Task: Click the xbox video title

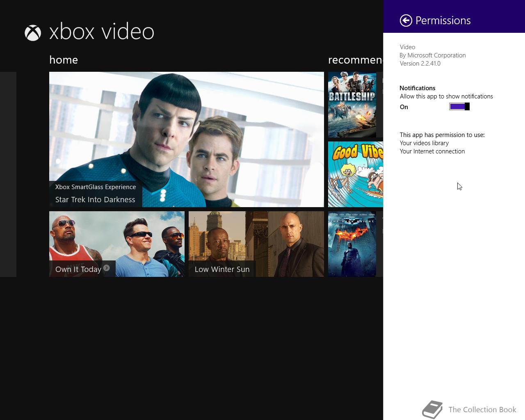Action: [102, 32]
